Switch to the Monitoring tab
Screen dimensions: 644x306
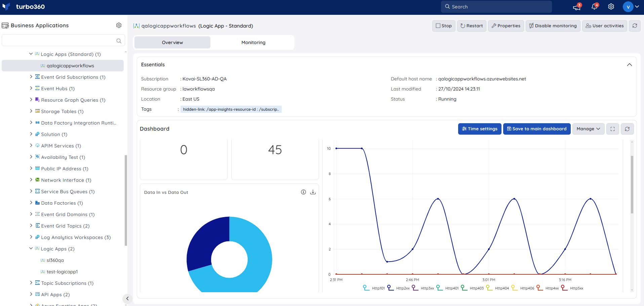[x=253, y=42]
